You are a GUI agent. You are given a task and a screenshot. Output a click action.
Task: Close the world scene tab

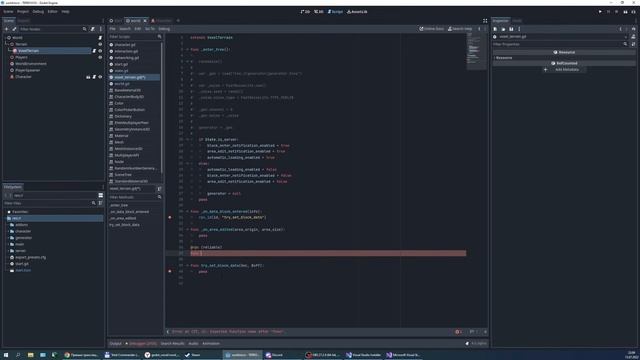[x=145, y=20]
